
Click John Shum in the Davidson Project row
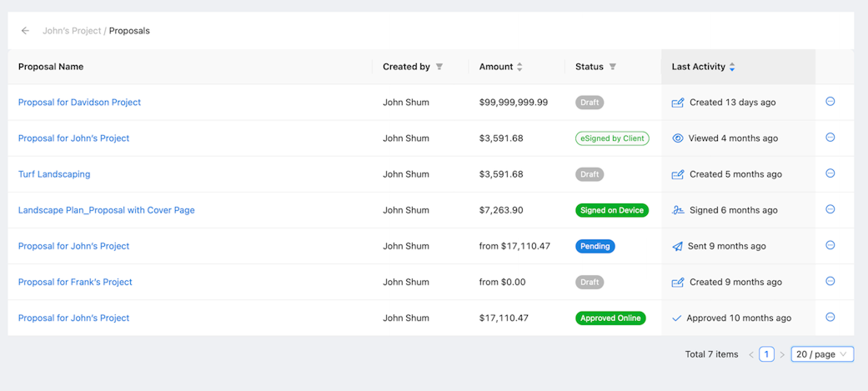406,103
